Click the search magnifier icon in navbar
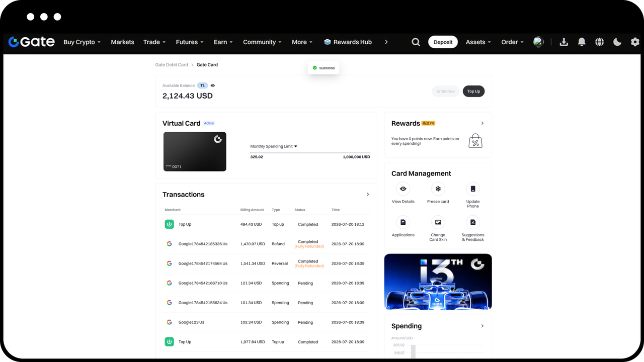This screenshot has width=644, height=362. coord(416,42)
